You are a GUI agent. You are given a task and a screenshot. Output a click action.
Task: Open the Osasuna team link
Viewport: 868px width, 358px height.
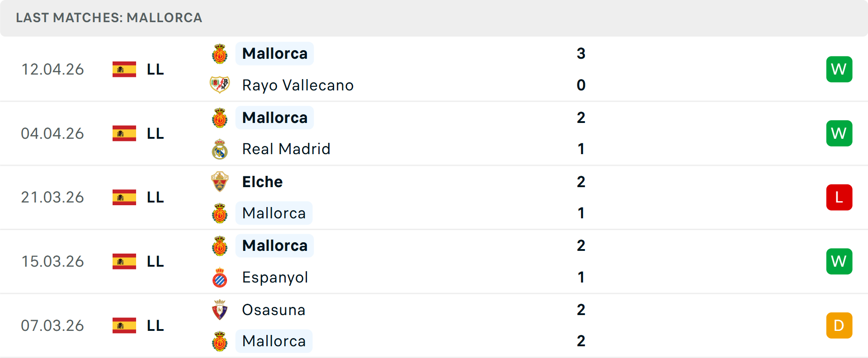click(x=274, y=310)
